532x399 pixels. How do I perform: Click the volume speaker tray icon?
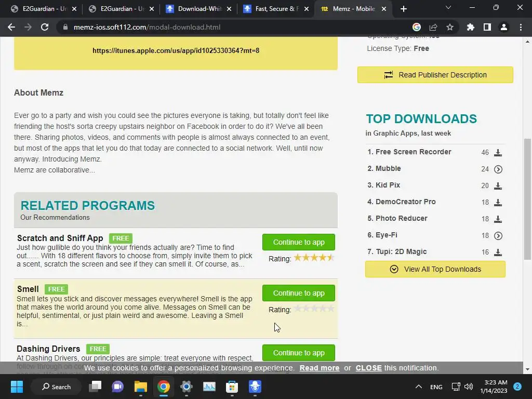tap(469, 387)
